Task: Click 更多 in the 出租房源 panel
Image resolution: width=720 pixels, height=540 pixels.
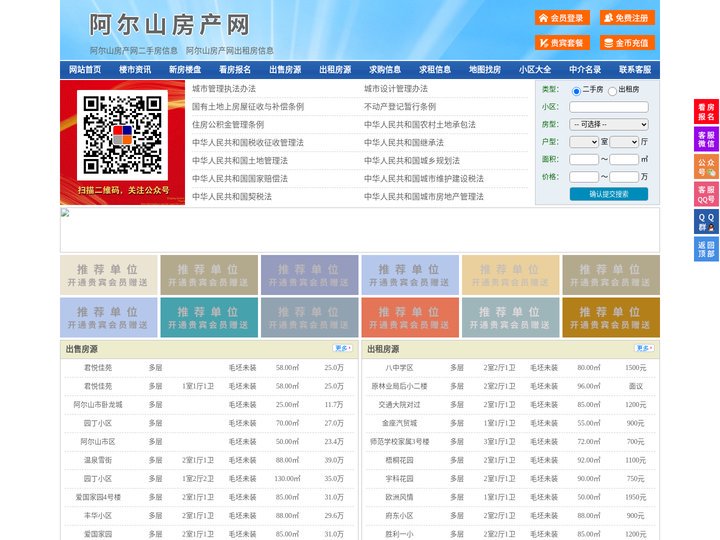Action: [x=644, y=349]
